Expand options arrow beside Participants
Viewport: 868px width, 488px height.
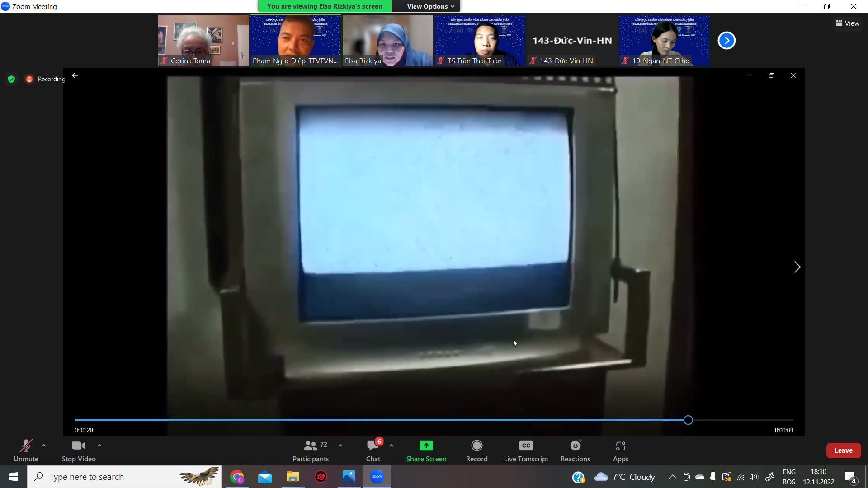tap(340, 446)
